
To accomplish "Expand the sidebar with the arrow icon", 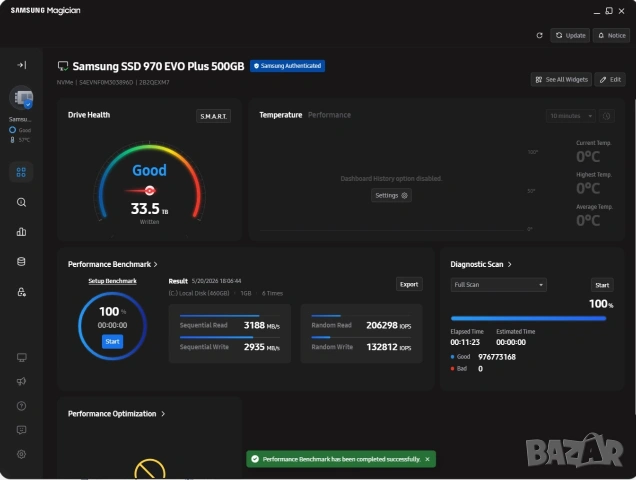I will pyautogui.click(x=21, y=65).
